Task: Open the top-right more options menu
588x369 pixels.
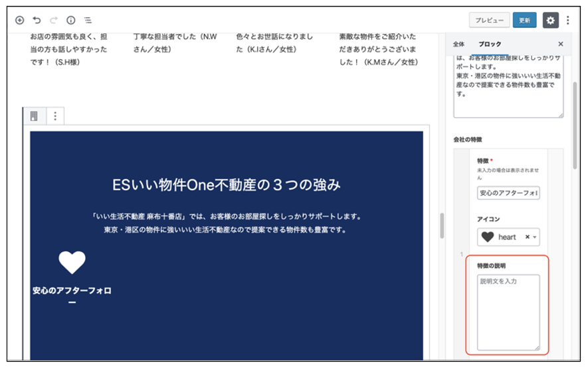Action: (x=568, y=21)
